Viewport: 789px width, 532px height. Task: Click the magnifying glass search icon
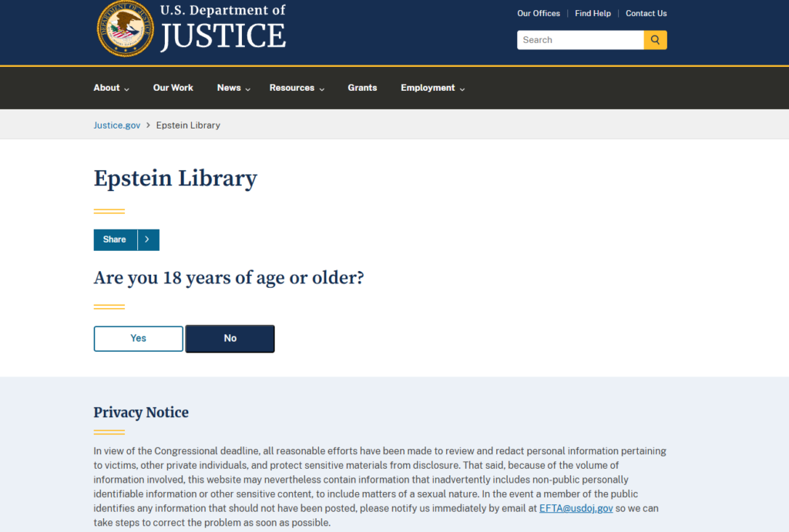click(654, 39)
